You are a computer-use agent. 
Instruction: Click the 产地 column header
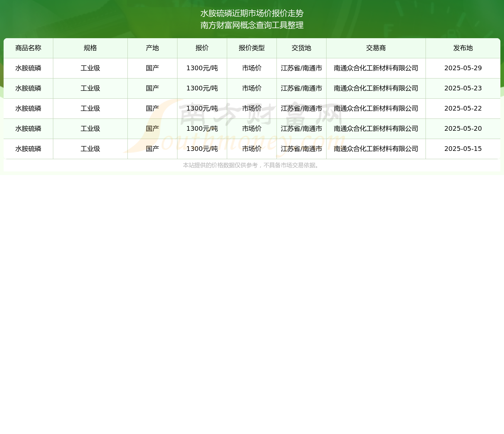(x=152, y=48)
